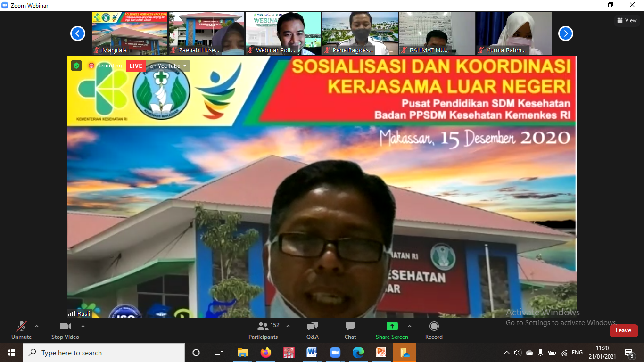Open the highlighted yellow taskbar app
This screenshot has width=644, height=362.
[x=405, y=353]
